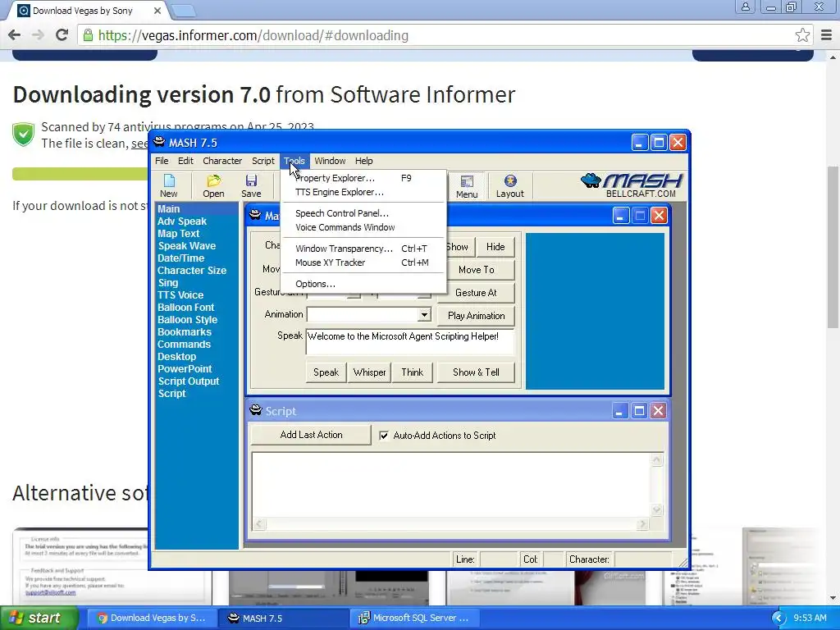
Task: Click the Add Last Action button
Action: (311, 435)
